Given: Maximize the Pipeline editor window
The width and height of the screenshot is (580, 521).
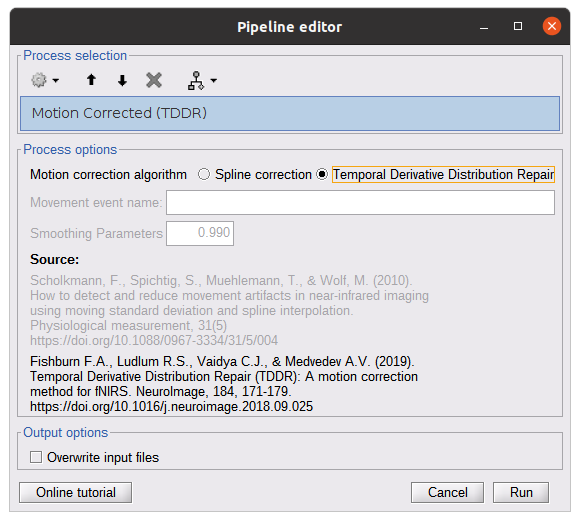Looking at the screenshot, I should 518,26.
